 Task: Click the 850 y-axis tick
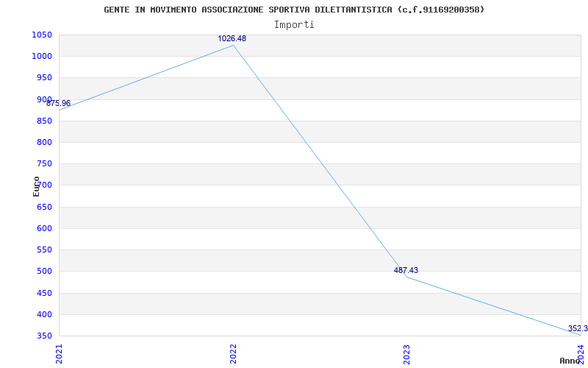pyautogui.click(x=44, y=121)
